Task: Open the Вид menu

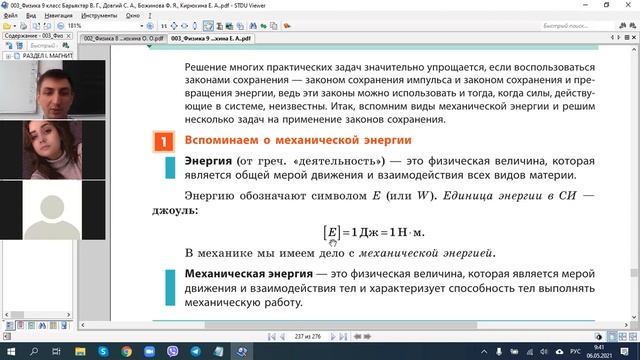Action: pyautogui.click(x=31, y=16)
